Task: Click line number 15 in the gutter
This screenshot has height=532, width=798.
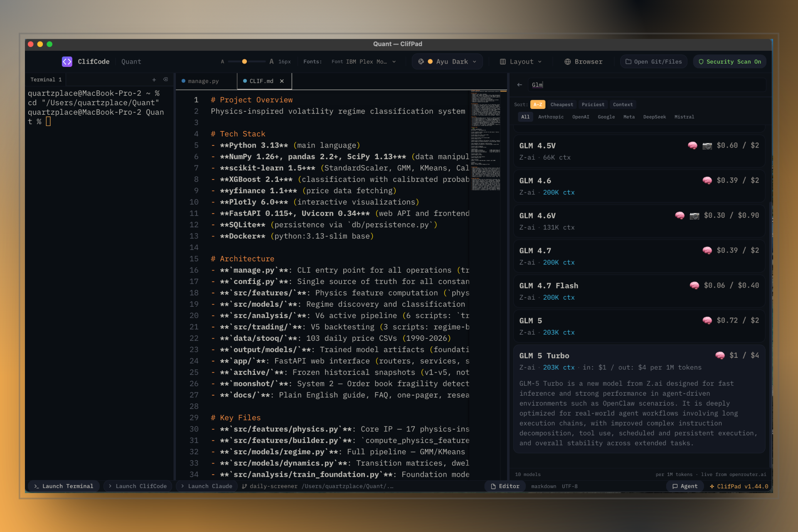Action: pos(194,259)
